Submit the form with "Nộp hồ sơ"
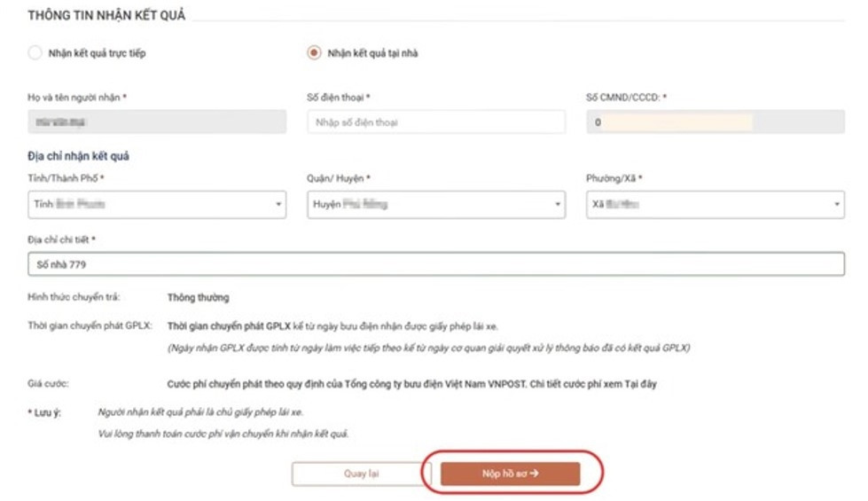 510,474
